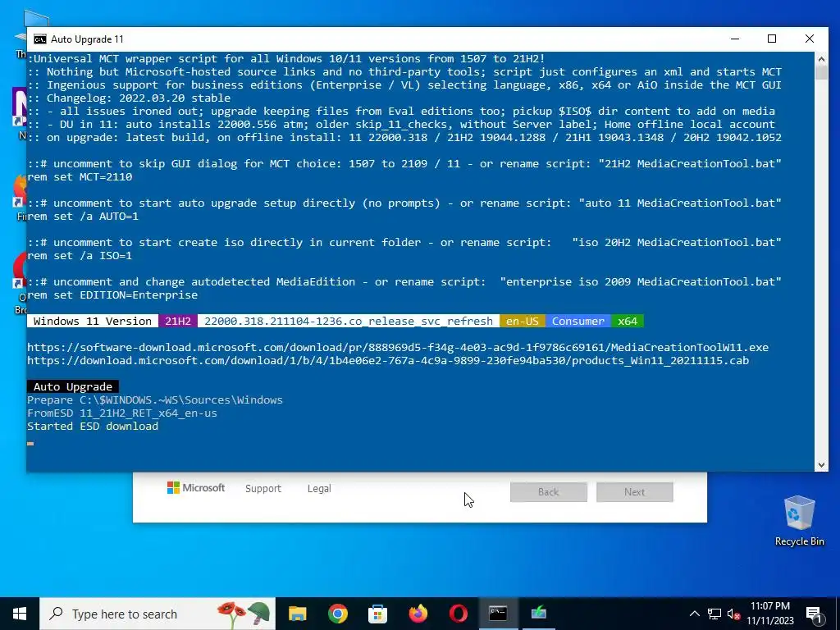The image size is (840, 630).
Task: Click the 'Started ESD download' line
Action: tap(93, 427)
